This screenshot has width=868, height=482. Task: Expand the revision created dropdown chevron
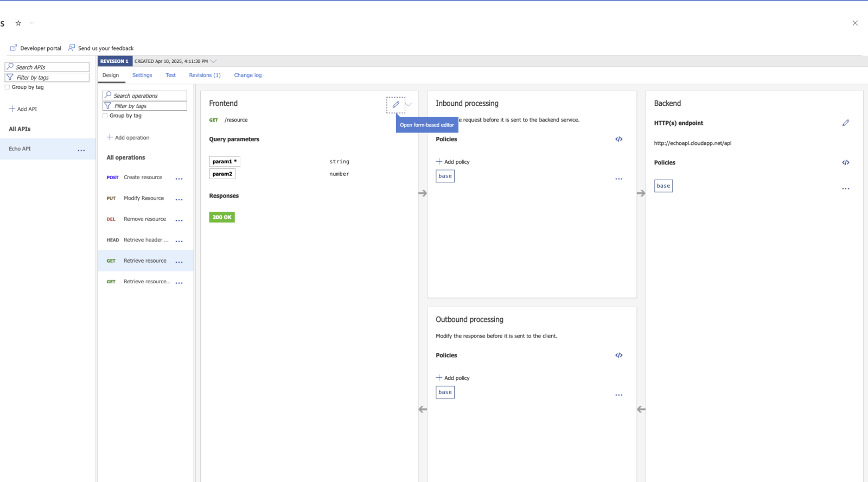pos(213,61)
